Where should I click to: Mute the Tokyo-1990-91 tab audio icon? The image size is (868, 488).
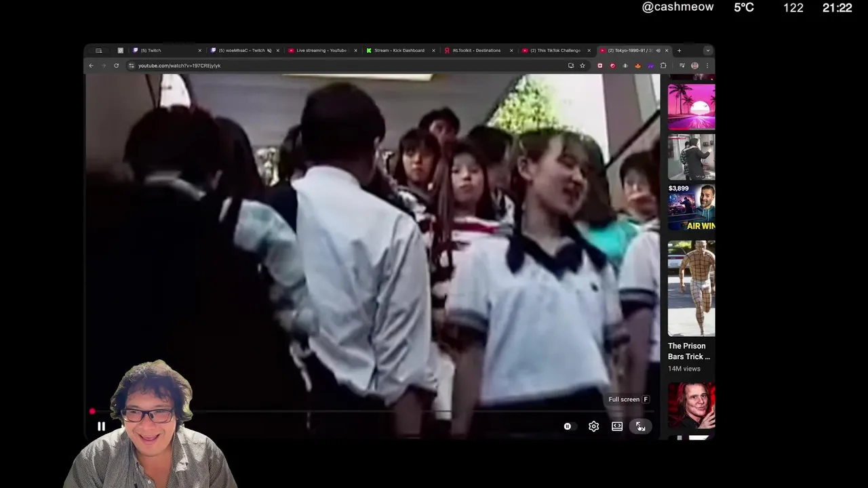tap(658, 50)
